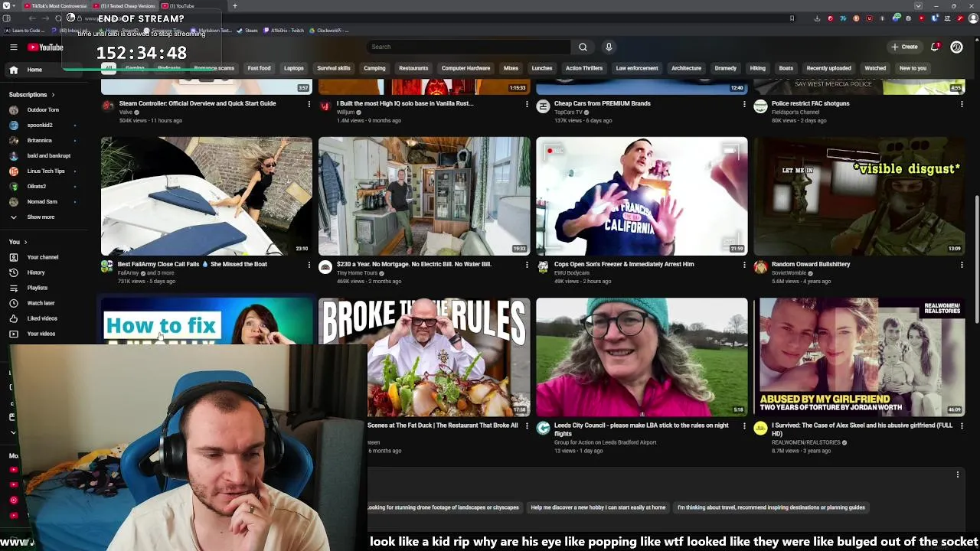The width and height of the screenshot is (980, 551).
Task: Click the YouTube logo
Action: point(45,47)
